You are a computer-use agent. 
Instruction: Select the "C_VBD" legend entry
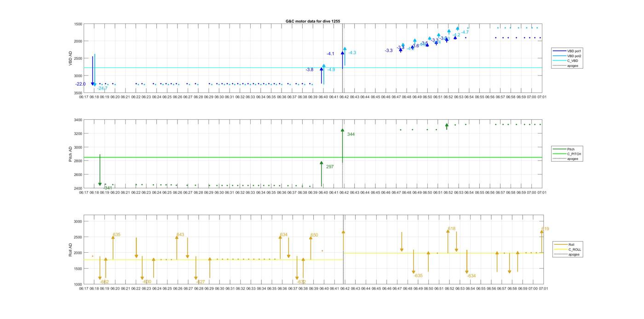tap(572, 61)
